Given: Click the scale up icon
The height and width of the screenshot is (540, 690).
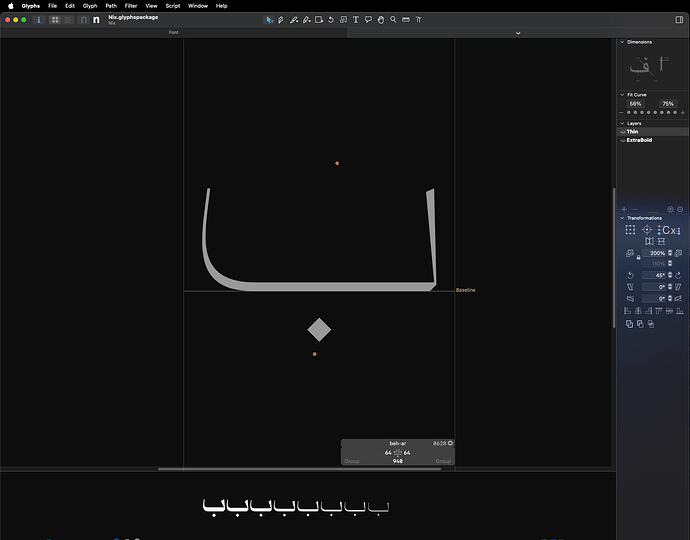Looking at the screenshot, I should pos(678,253).
